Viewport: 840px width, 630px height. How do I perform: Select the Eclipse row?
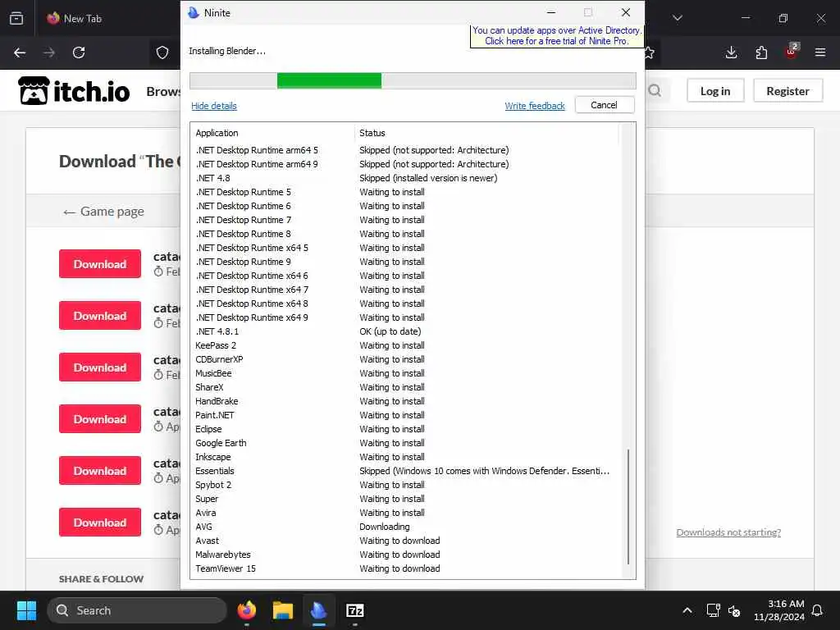coord(407,429)
